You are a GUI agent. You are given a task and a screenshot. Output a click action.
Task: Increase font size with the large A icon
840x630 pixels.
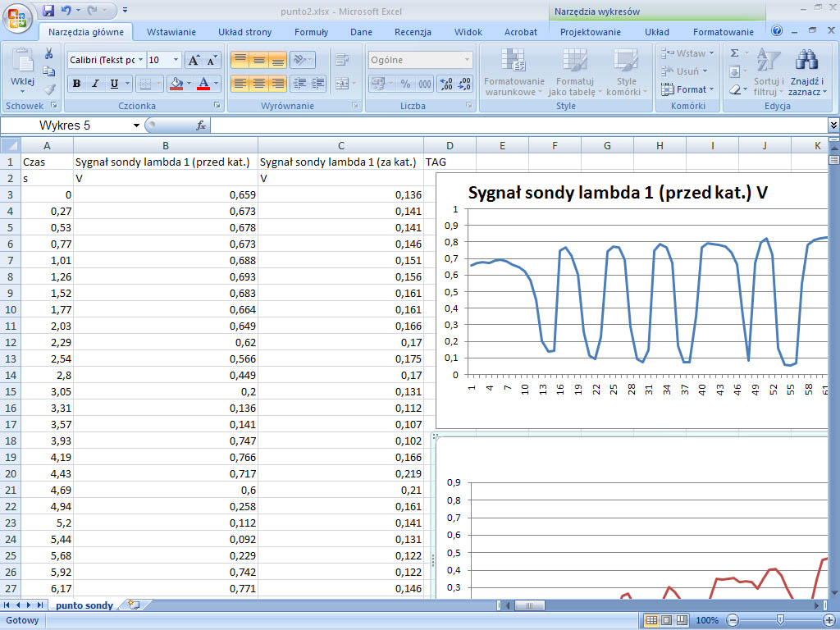pos(194,60)
